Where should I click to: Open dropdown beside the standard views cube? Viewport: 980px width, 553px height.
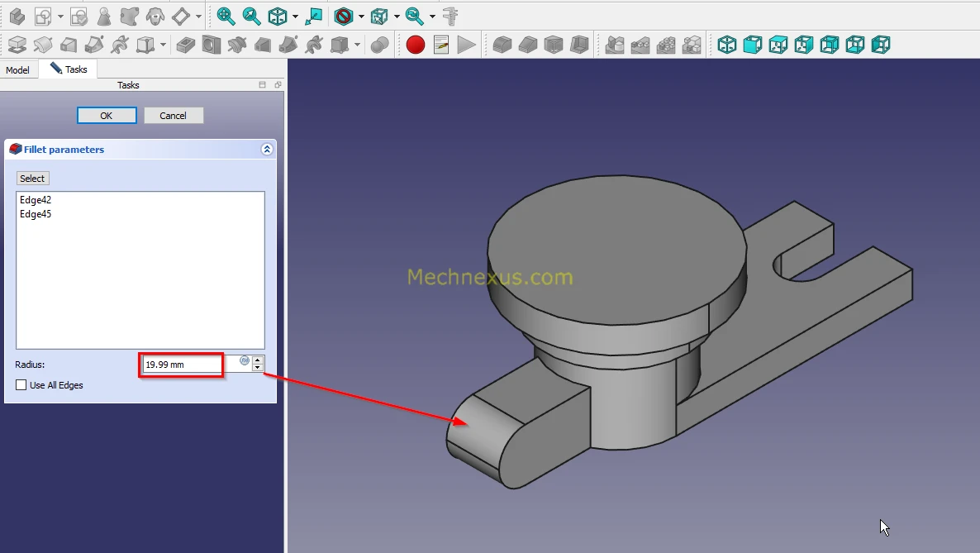[x=295, y=17]
